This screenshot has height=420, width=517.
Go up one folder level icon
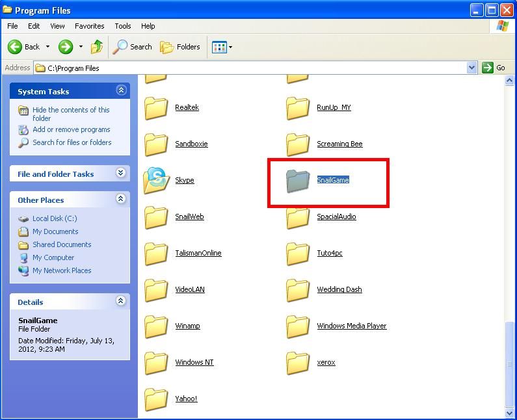point(97,47)
